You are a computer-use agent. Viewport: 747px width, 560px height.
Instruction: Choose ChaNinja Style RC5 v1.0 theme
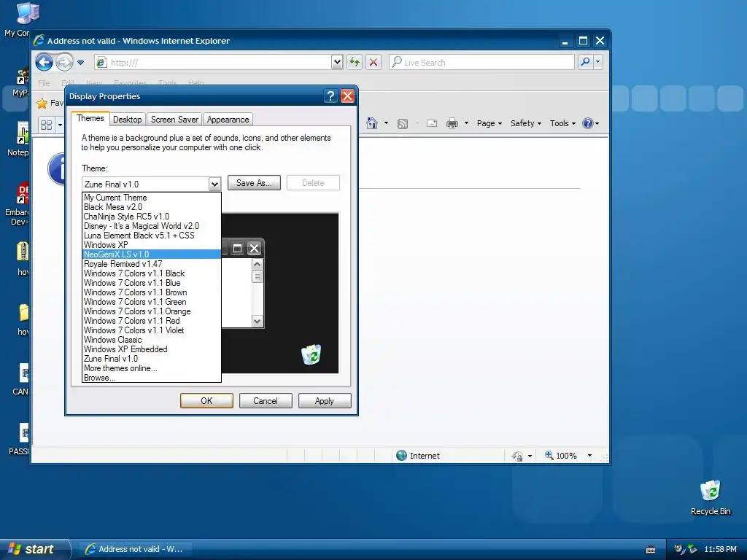click(152, 217)
